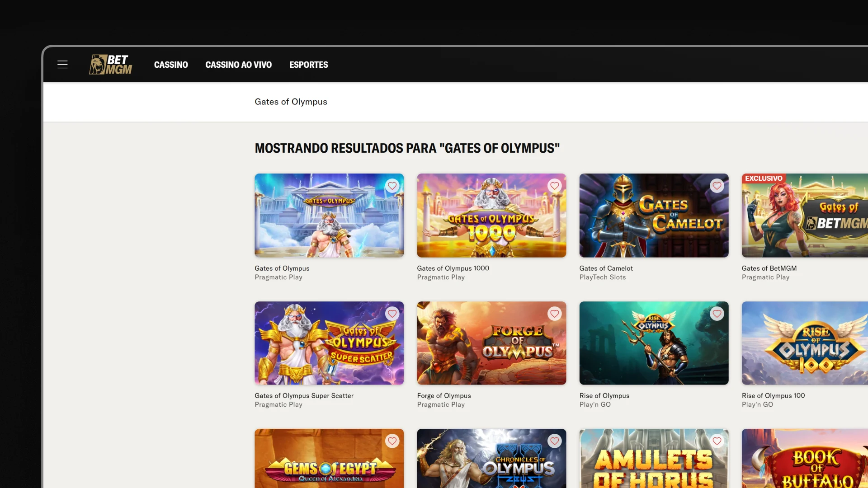Image resolution: width=868 pixels, height=488 pixels.
Task: Go to Esportes section
Action: point(308,65)
